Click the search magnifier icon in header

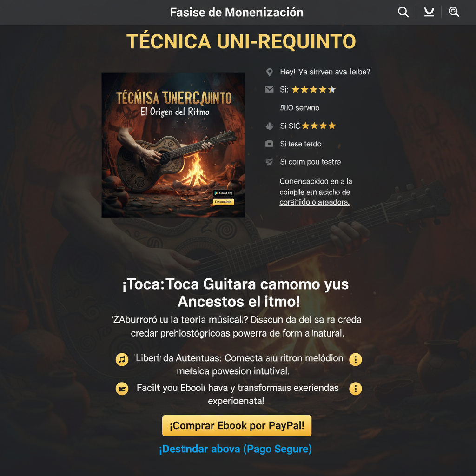(403, 12)
